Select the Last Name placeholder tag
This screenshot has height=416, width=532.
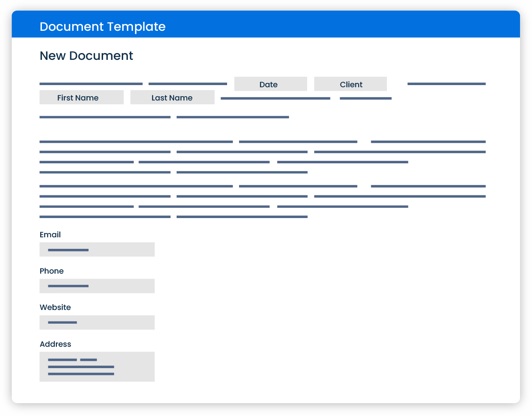click(x=172, y=97)
